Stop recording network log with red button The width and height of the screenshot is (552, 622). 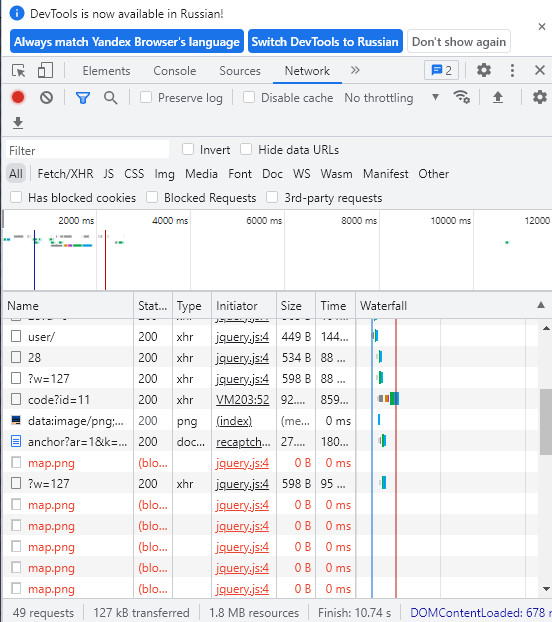coord(18,97)
